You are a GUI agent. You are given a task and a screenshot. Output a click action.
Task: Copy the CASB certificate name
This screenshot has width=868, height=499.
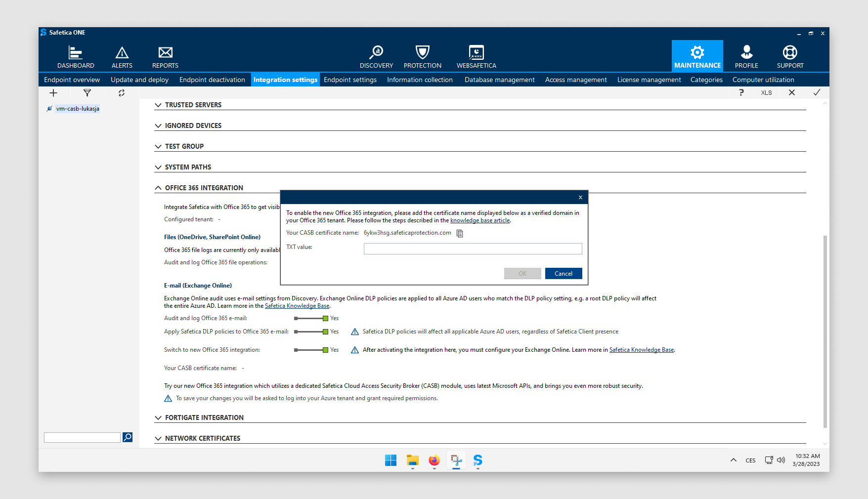460,233
